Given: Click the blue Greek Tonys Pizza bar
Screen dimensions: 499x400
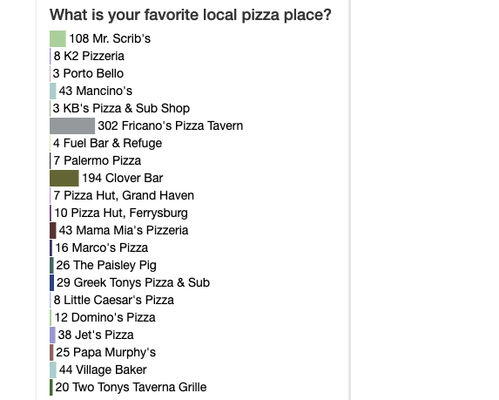Looking at the screenshot, I should click(x=52, y=283).
